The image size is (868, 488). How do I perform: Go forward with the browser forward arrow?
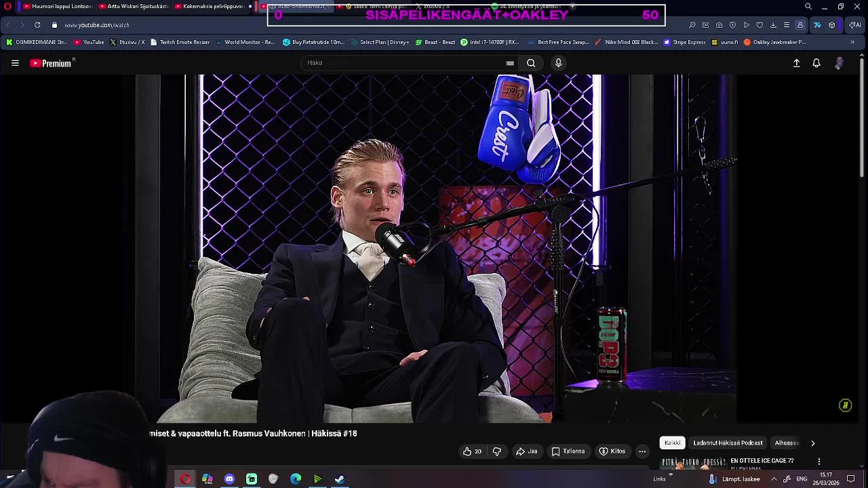(x=22, y=25)
